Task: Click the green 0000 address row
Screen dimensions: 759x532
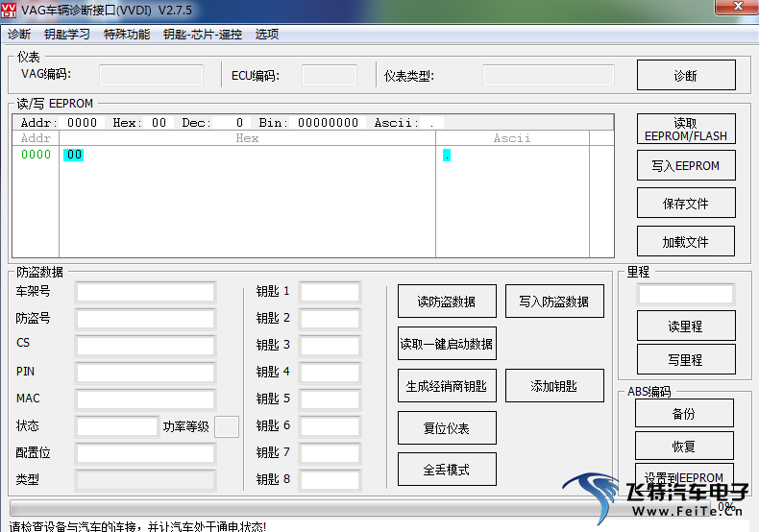Action: tap(36, 155)
